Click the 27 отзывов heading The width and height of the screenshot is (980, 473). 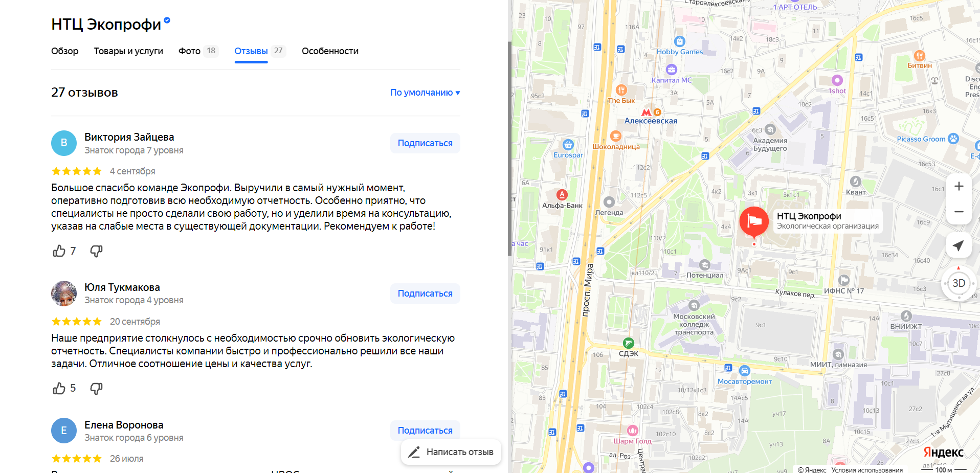[84, 93]
